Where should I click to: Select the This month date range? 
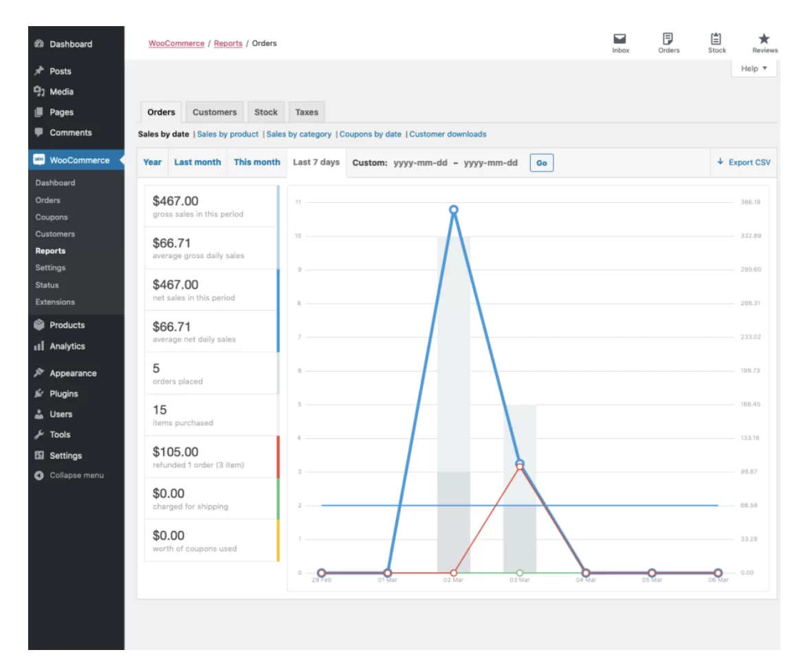coord(257,162)
